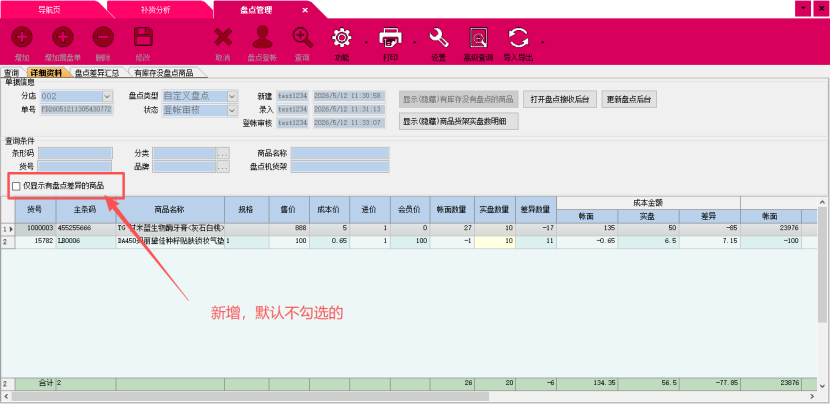The width and height of the screenshot is (830, 404).
Task: Click the 主条码 column header
Action: pyautogui.click(x=86, y=210)
